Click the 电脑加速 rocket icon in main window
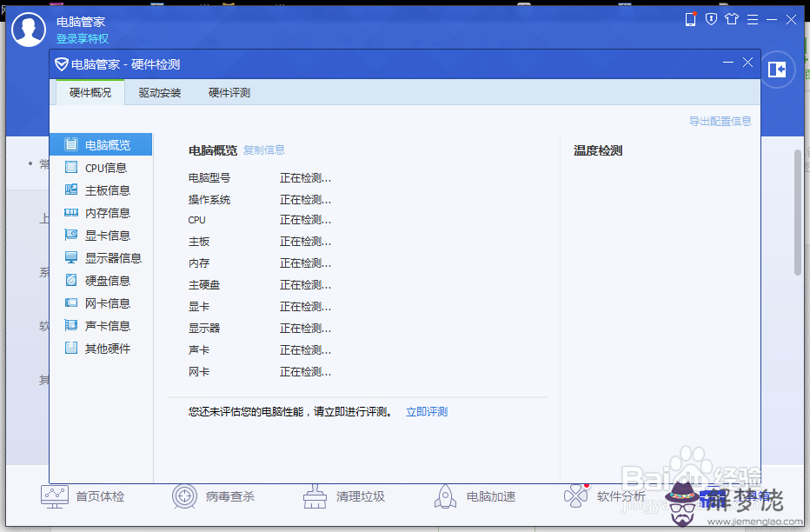Viewport: 810px width, 532px height. click(445, 496)
